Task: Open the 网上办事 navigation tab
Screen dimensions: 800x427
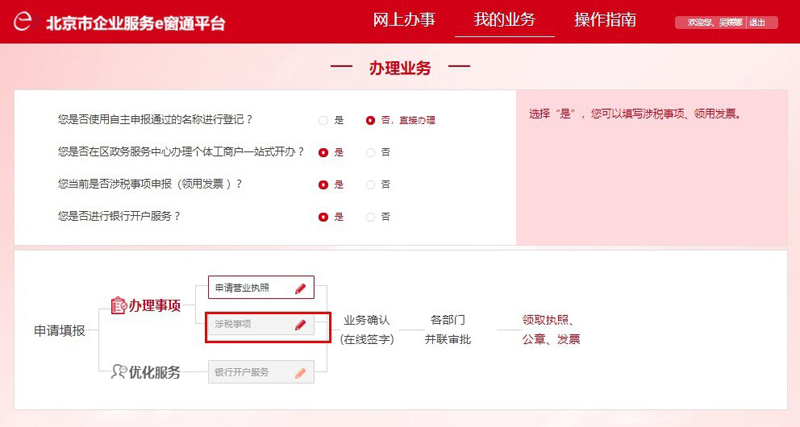Action: click(404, 20)
